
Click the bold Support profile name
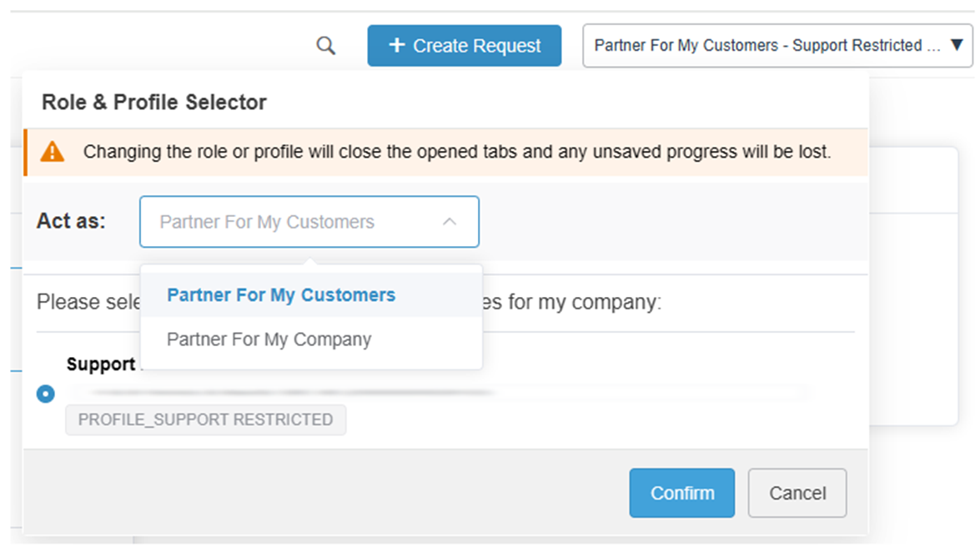[101, 364]
